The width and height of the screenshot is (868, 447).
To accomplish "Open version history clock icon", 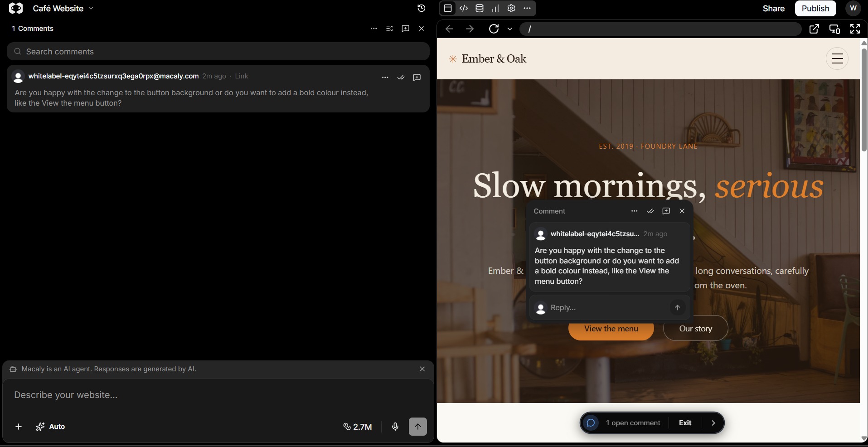I will (421, 8).
